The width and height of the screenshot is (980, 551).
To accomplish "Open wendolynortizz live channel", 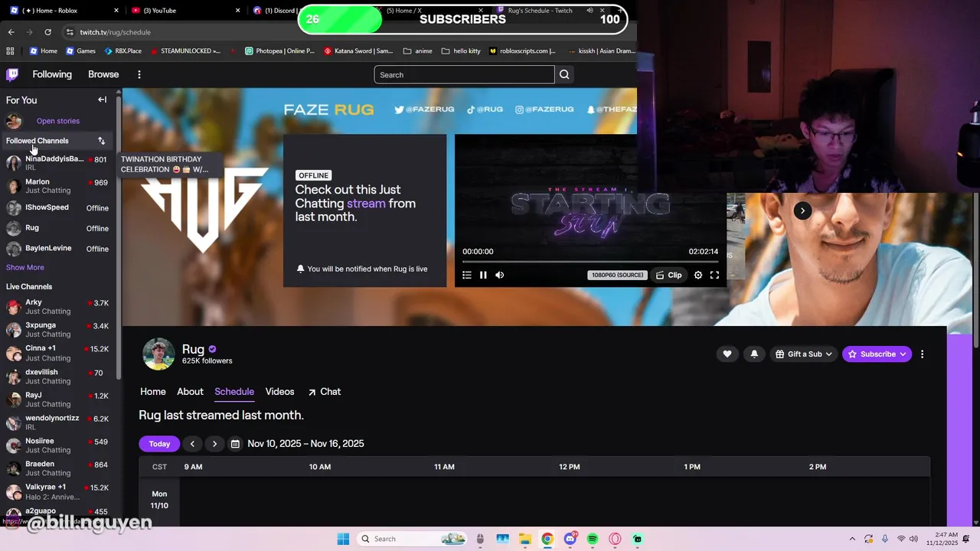I will click(57, 422).
